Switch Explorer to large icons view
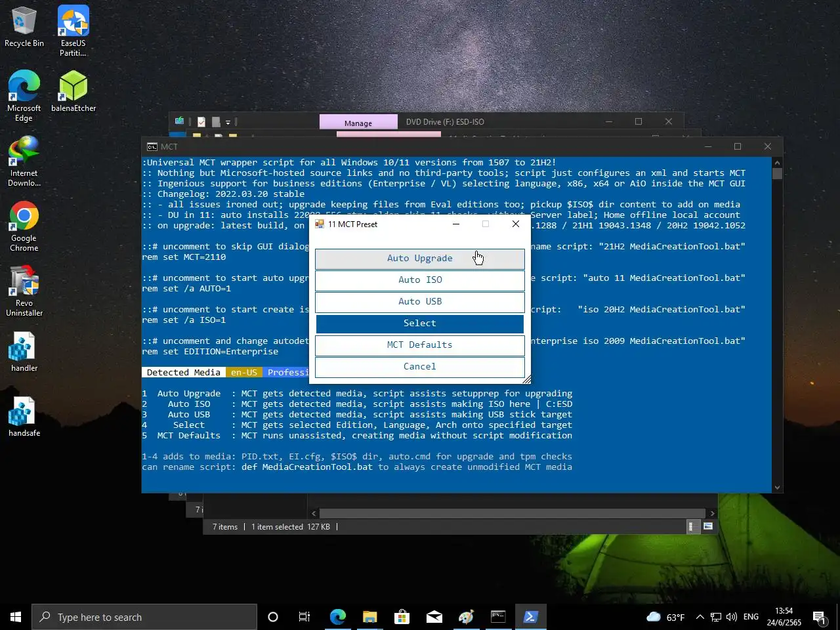The image size is (840, 630). point(708,526)
